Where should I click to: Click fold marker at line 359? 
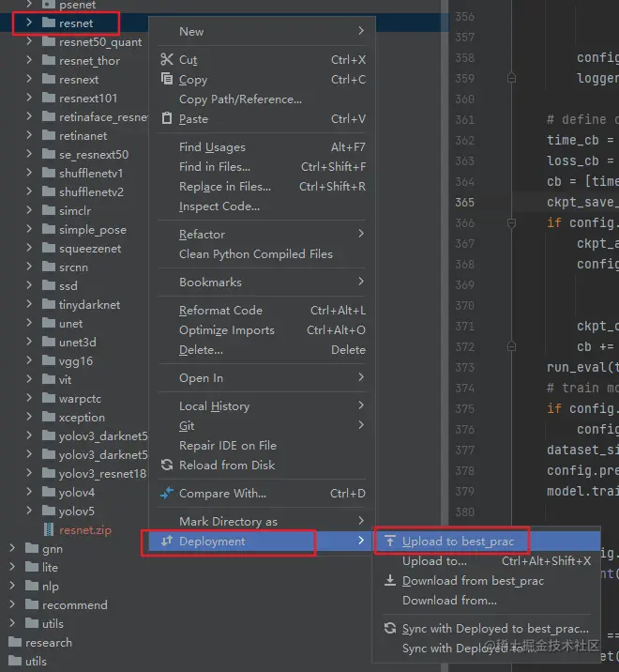point(511,78)
